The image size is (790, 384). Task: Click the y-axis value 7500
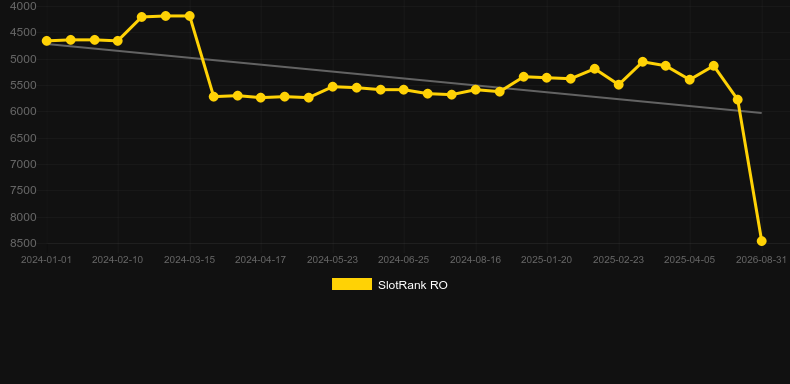(x=23, y=190)
